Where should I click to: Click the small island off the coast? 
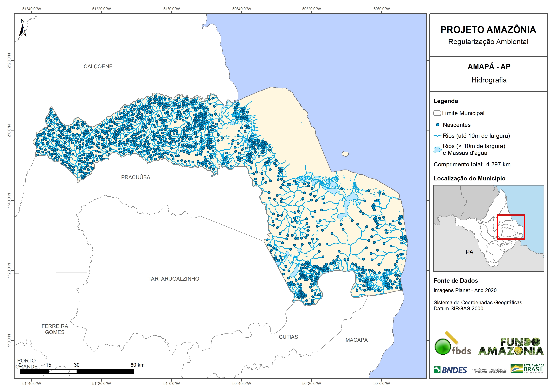click(x=345, y=154)
